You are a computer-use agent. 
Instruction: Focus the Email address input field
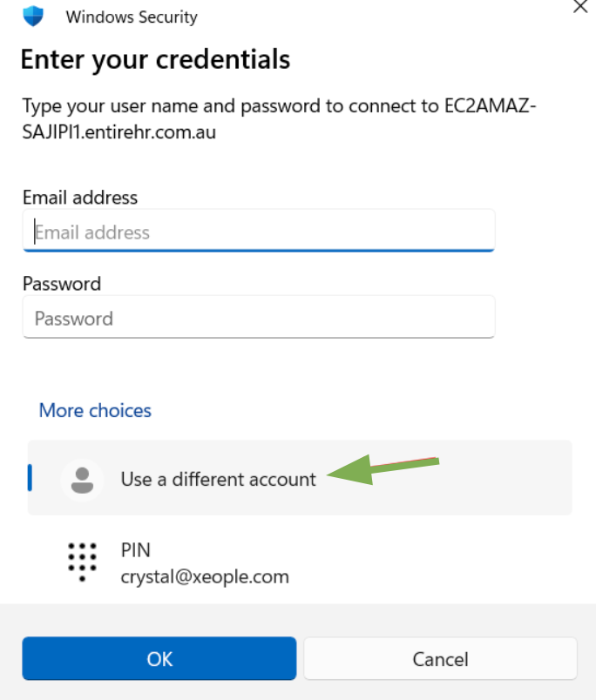[259, 232]
